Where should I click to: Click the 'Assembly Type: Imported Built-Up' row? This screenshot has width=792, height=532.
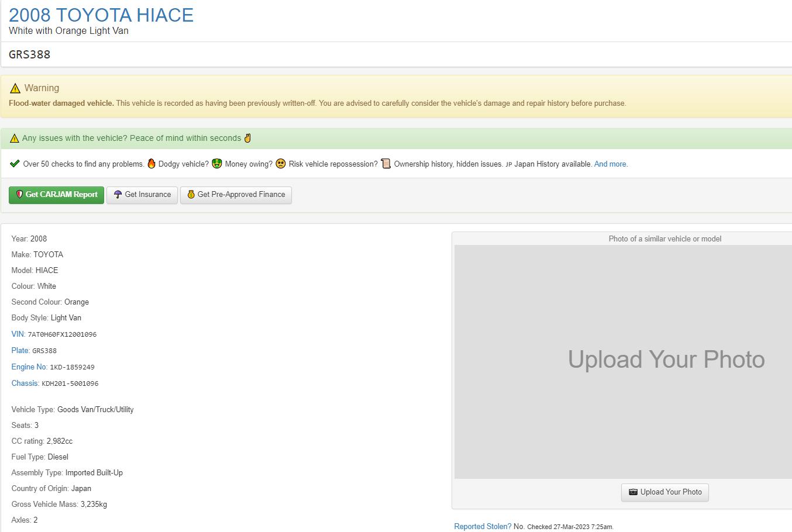(67, 473)
